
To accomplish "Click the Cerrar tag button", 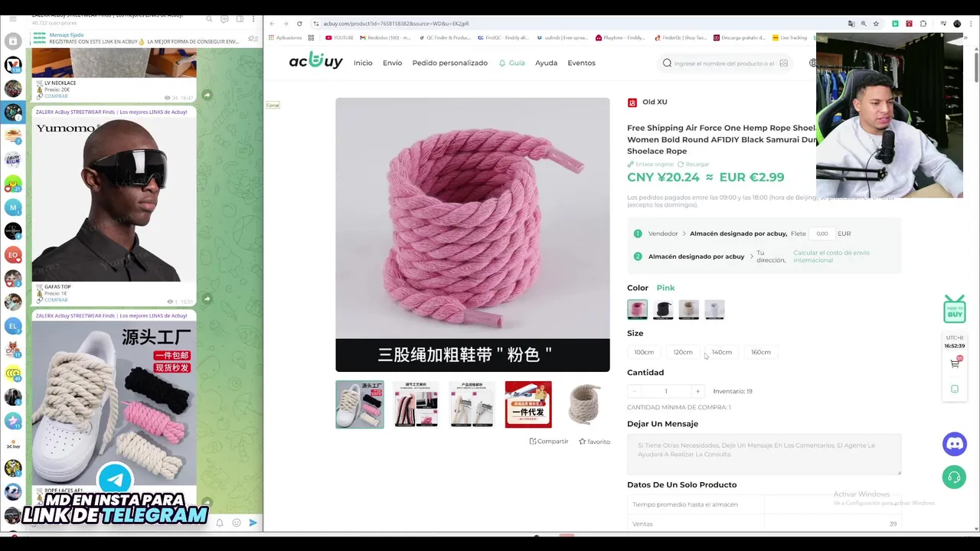I will click(x=273, y=105).
